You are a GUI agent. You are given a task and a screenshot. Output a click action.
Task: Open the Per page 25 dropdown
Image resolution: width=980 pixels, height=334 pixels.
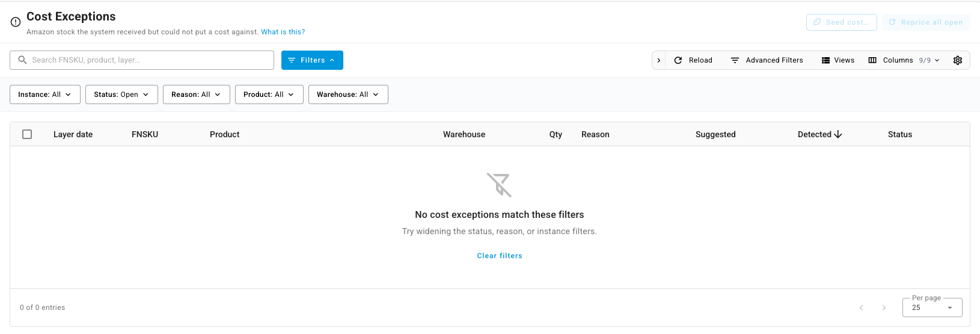tap(933, 308)
